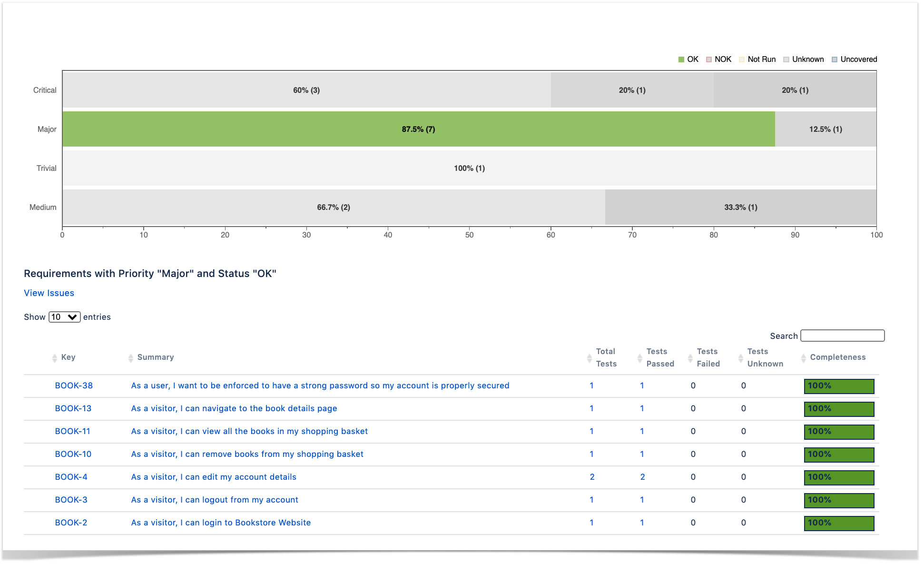The width and height of the screenshot is (924, 564).
Task: Toggle the NOK legend swatch
Action: pos(708,59)
